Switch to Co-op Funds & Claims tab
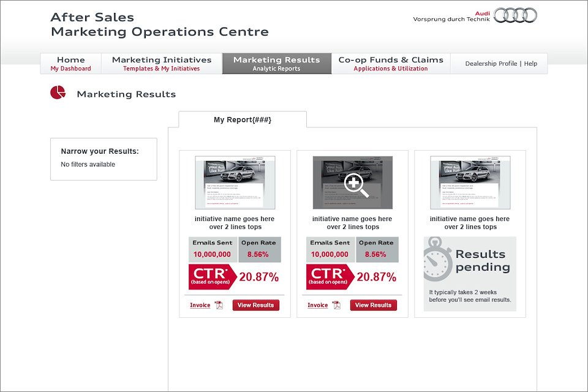Screen dimensions: 588x392 click(391, 64)
